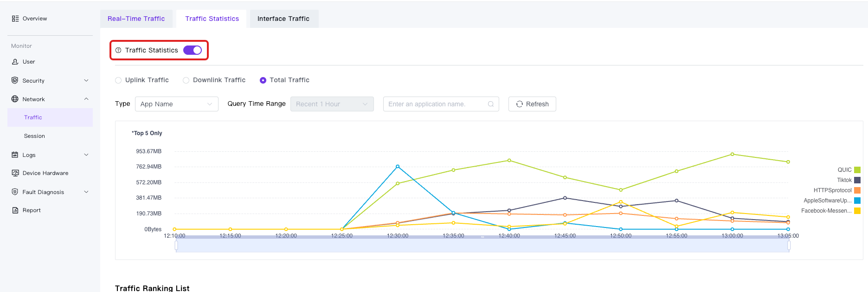This screenshot has height=292, width=868.
Task: Open the Traffic submenu item
Action: coord(50,117)
